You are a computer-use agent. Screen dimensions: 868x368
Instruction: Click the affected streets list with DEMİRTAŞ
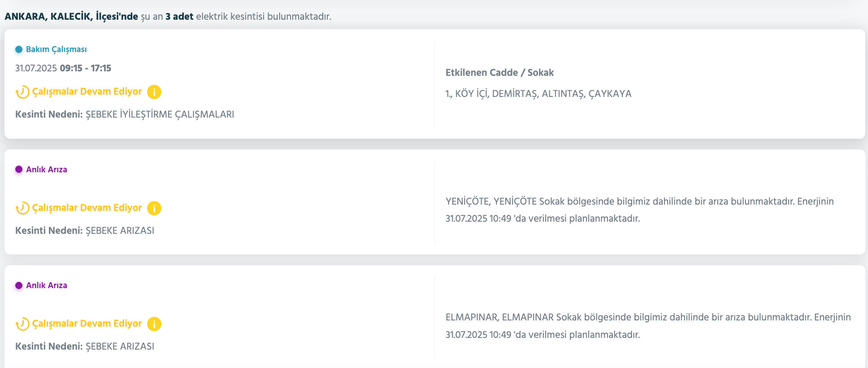click(538, 94)
